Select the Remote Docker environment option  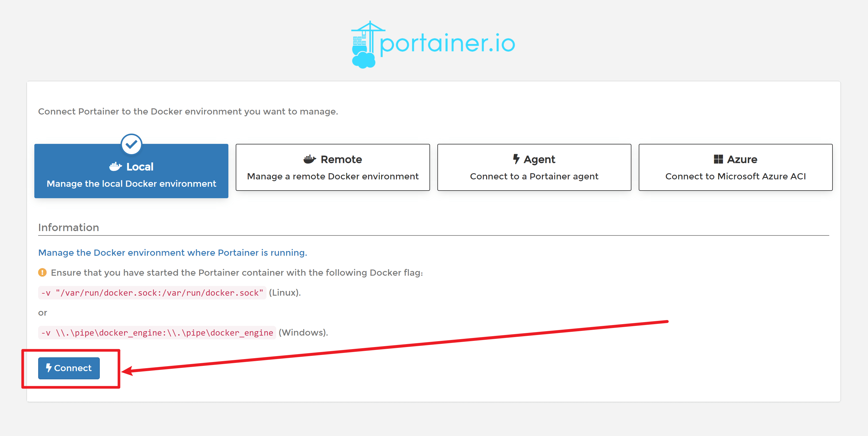pos(333,167)
